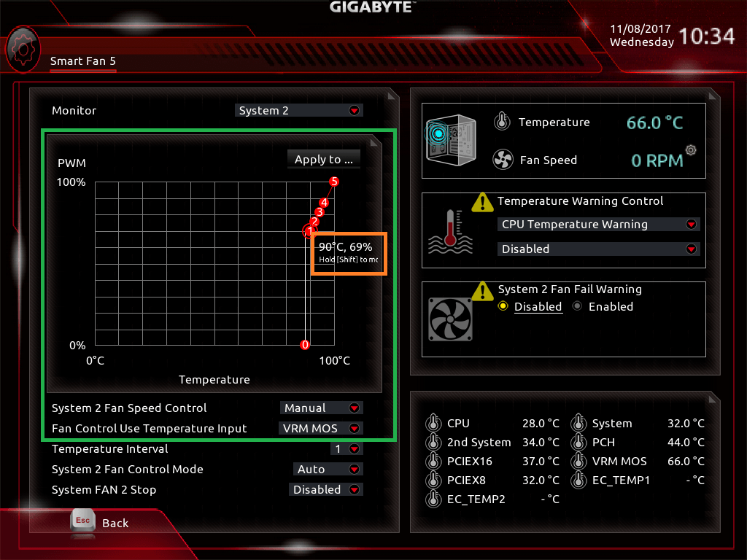Open the temperature warning Disabled dropdown
Viewport: 747px width, 560px height.
598,249
